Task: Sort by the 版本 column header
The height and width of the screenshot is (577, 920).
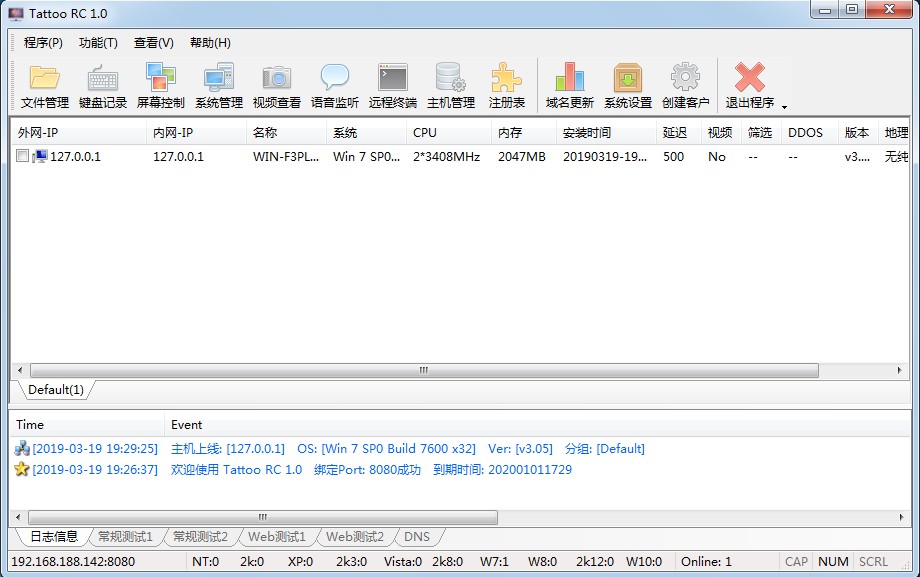Action: pos(858,133)
